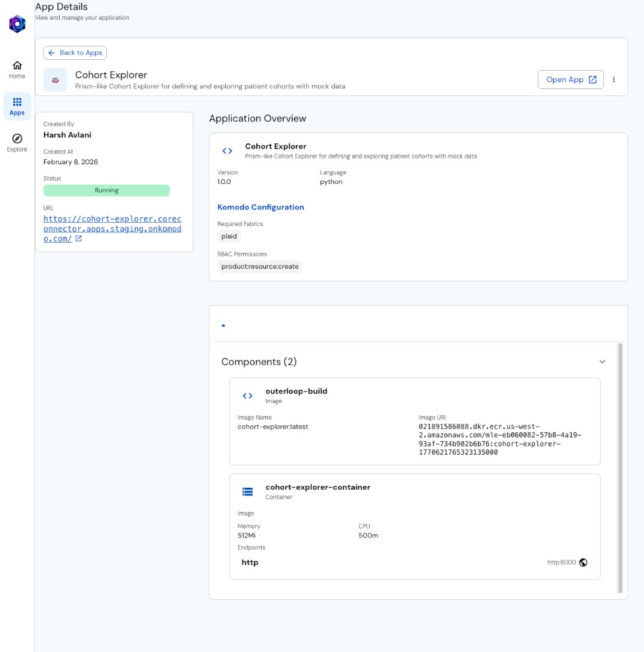
Task: Collapse the section with the small up triangle
Action: [x=223, y=325]
